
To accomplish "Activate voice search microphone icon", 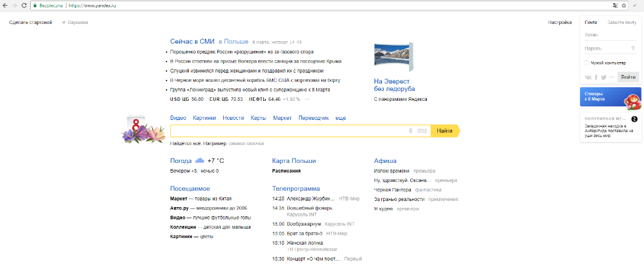I will coord(410,131).
